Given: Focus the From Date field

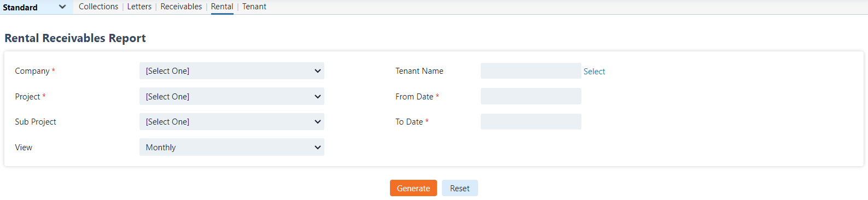Looking at the screenshot, I should (531, 96).
